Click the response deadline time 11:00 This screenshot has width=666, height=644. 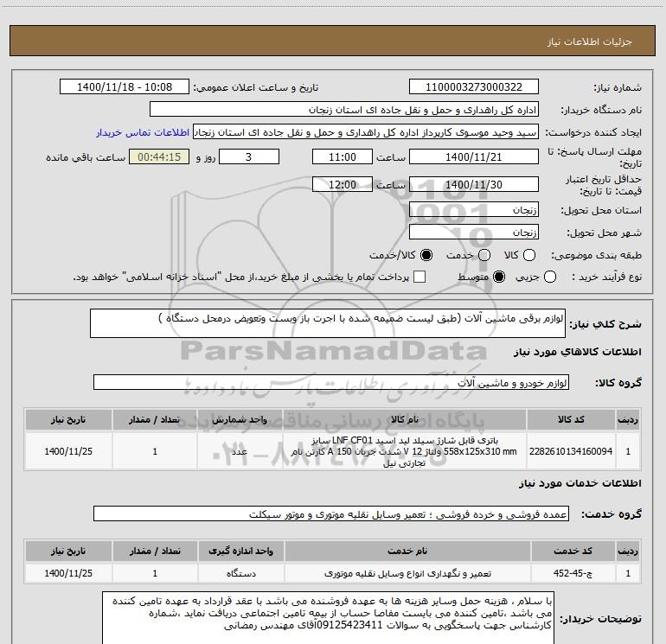pyautogui.click(x=343, y=156)
